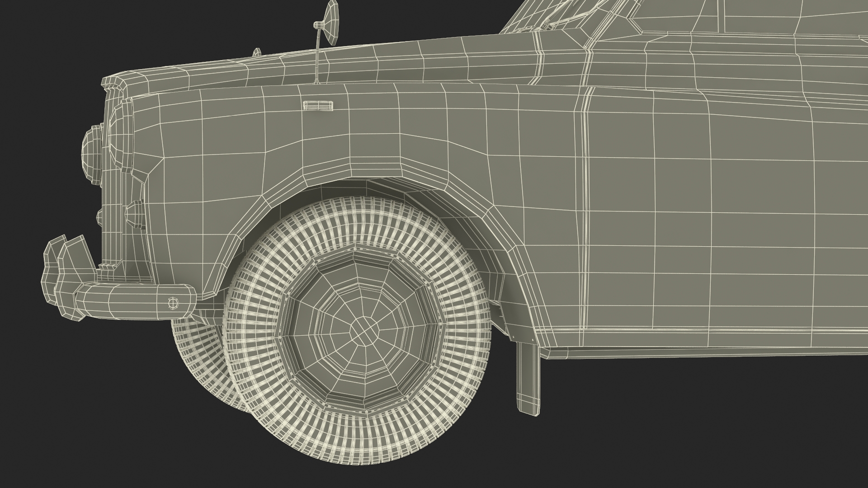868x488 pixels.
Task: Click the front bumper end bolt
Action: (x=173, y=302)
